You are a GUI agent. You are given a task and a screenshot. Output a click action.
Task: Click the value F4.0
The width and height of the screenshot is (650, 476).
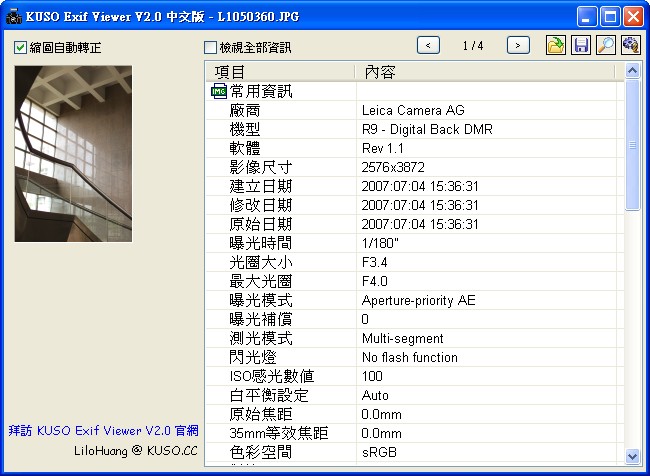point(374,282)
